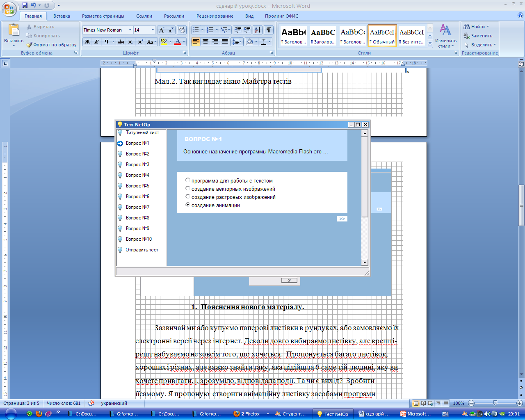
Task: Apply superscript formatting
Action: pyautogui.click(x=140, y=42)
